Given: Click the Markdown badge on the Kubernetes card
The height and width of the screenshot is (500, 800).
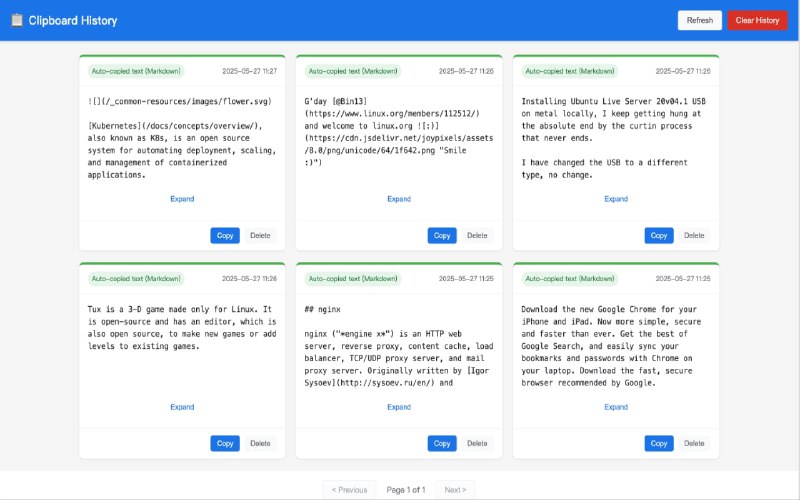Looking at the screenshot, I should tap(136, 71).
